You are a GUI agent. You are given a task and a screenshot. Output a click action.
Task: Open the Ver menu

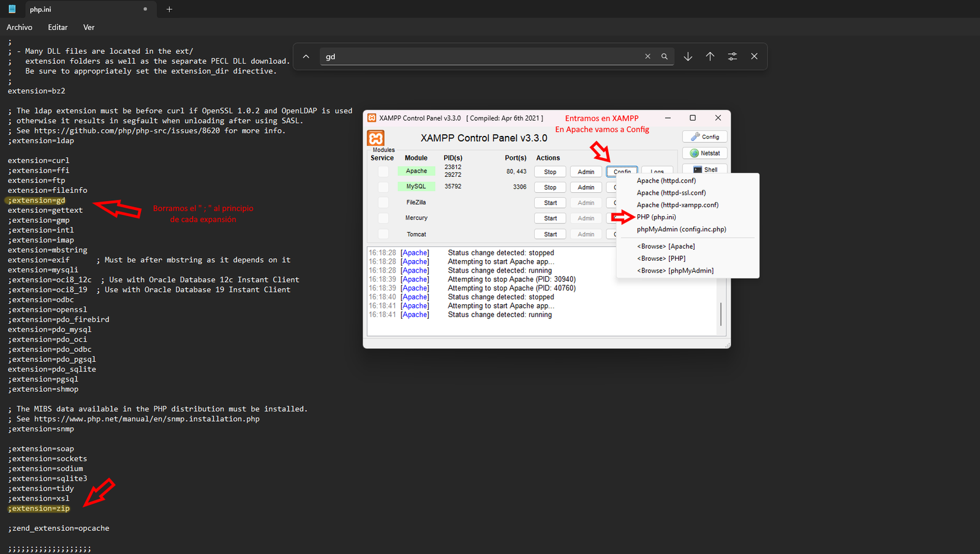click(x=89, y=28)
